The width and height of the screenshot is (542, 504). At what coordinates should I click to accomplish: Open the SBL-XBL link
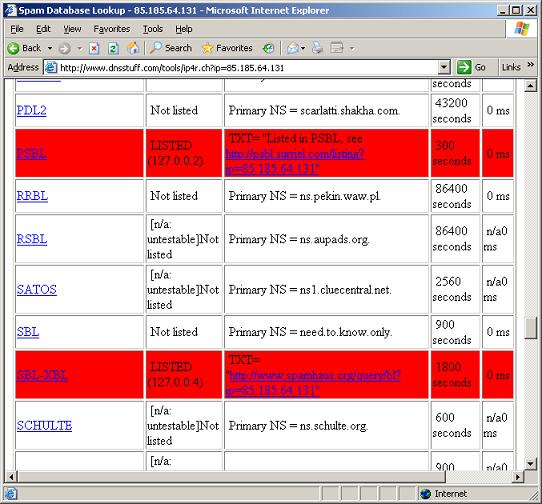pos(42,375)
